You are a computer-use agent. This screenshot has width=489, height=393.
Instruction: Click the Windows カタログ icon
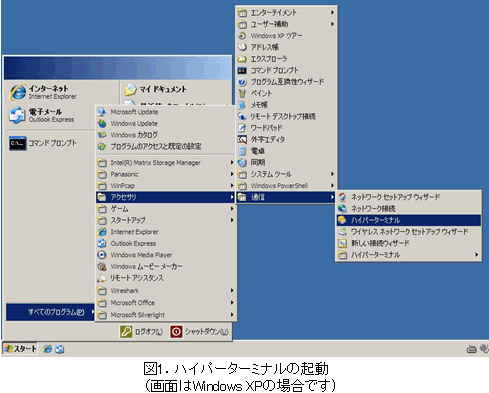(x=102, y=135)
